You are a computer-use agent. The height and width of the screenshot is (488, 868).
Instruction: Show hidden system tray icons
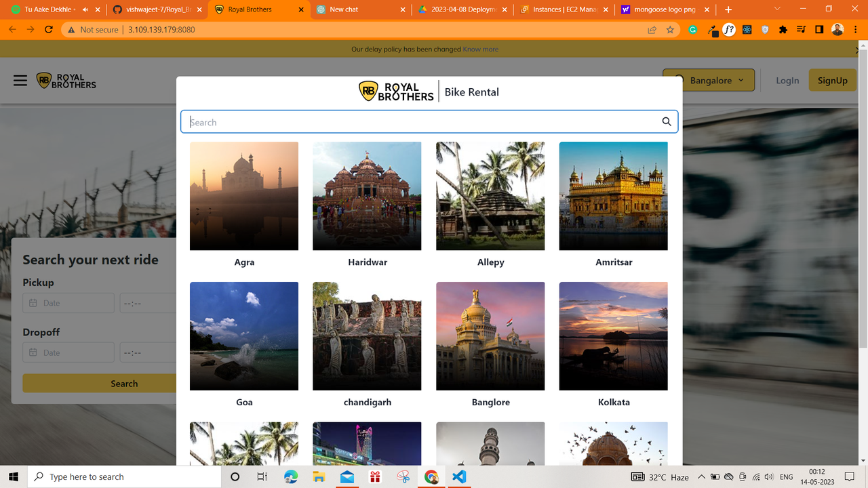coord(701,477)
